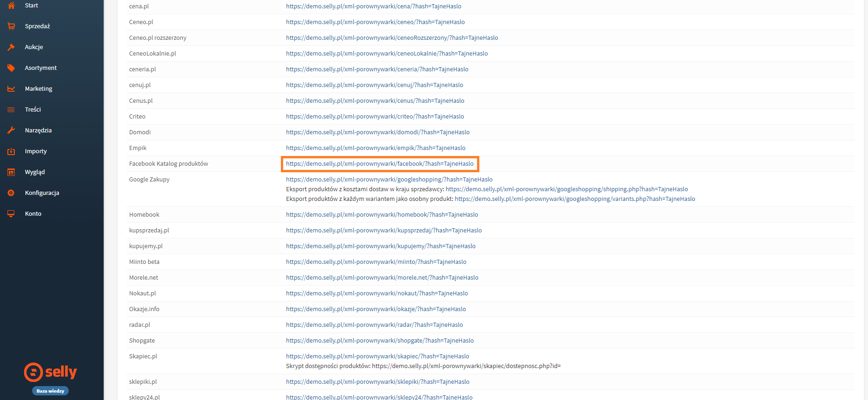Click the Importy upload icon
Viewport: 868px width, 400px height.
click(11, 151)
